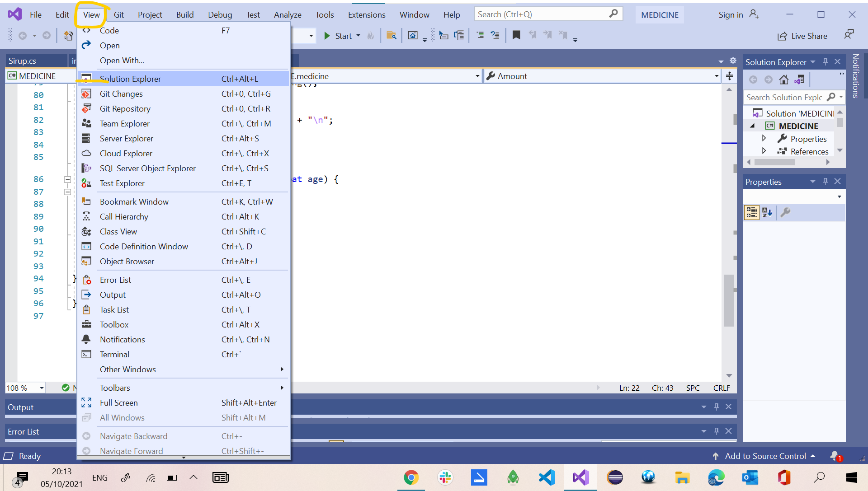Collapse code block at line 86
The image size is (868, 491).
point(67,180)
